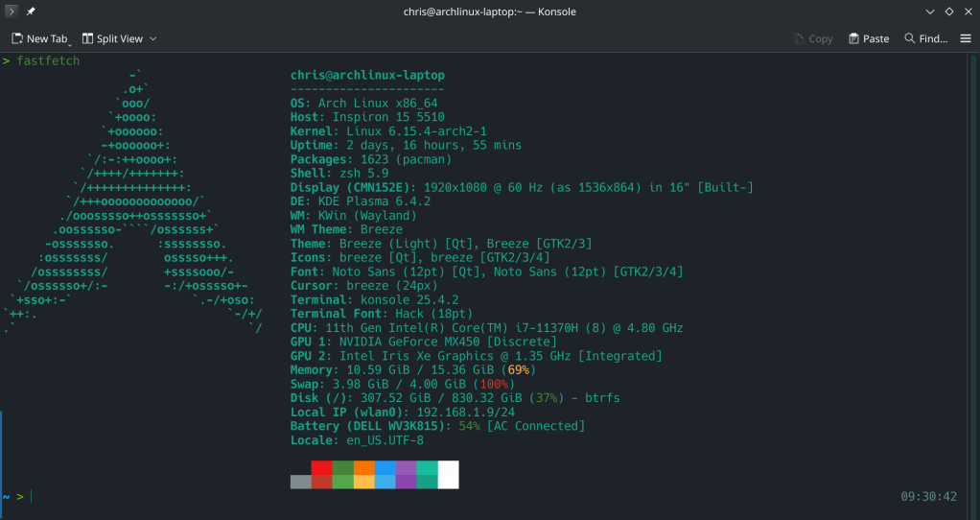
Task: Open the New Tab dropdown arrow
Action: tap(71, 41)
